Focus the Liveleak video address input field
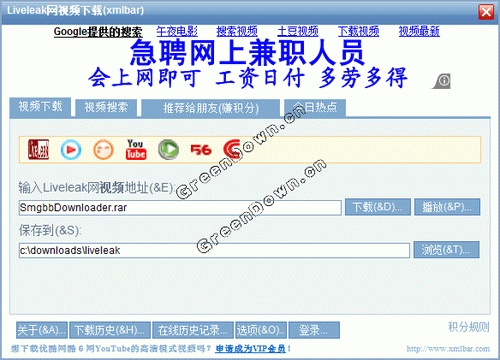The image size is (500, 360). (x=180, y=208)
